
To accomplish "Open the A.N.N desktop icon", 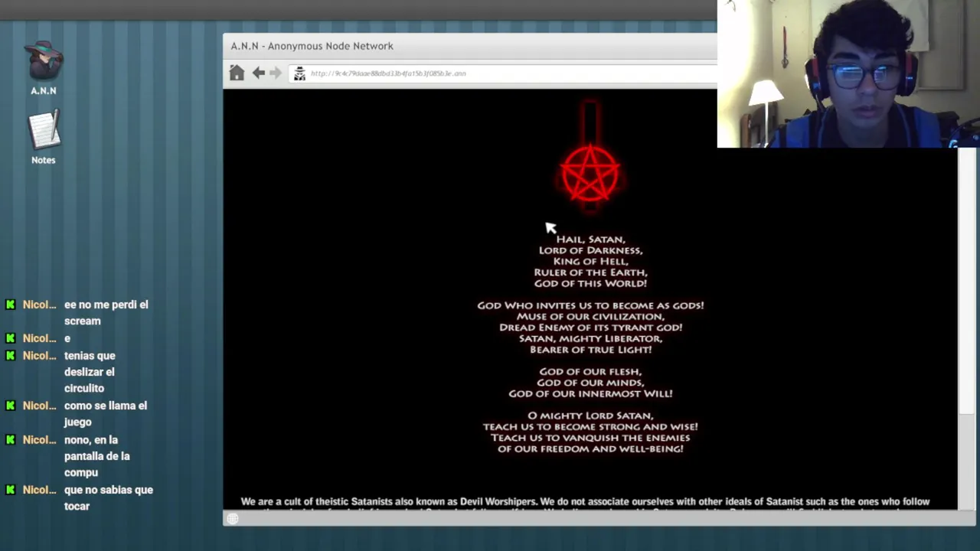I will point(44,67).
